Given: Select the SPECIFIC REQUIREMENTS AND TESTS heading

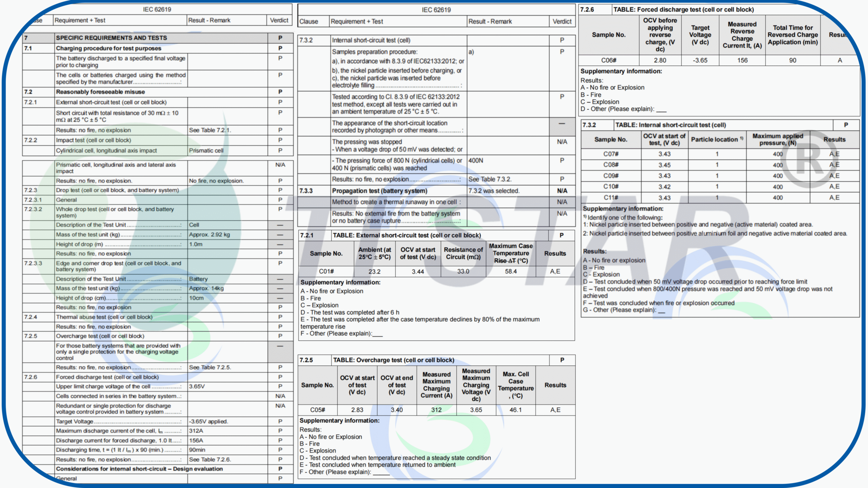Looking at the screenshot, I should 111,38.
